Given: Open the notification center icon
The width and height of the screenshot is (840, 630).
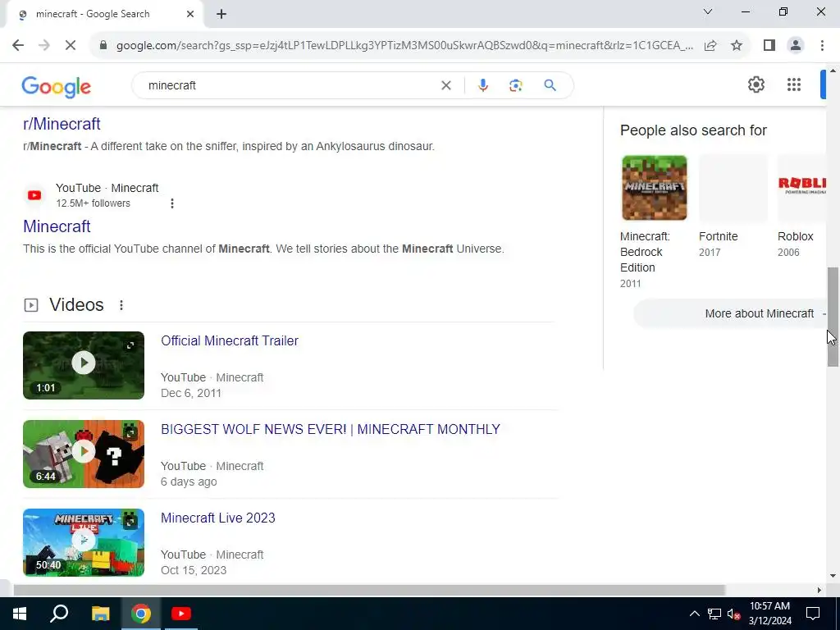Looking at the screenshot, I should coord(813,614).
